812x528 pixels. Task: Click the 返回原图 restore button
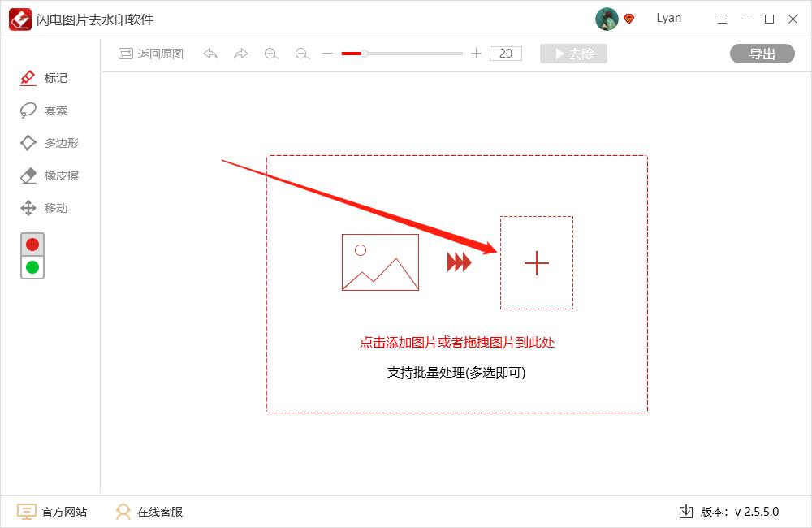(150, 54)
